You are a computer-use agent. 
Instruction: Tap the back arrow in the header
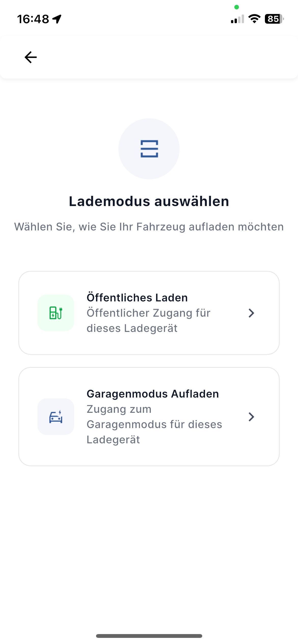coord(31,57)
